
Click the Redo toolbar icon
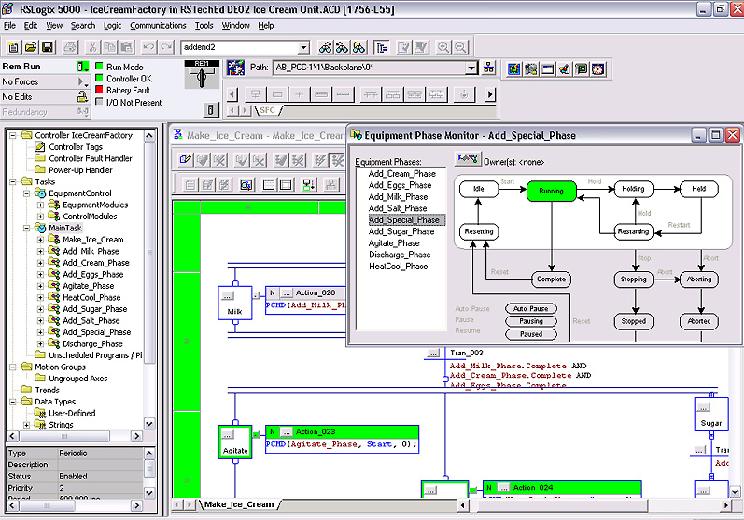click(167, 47)
